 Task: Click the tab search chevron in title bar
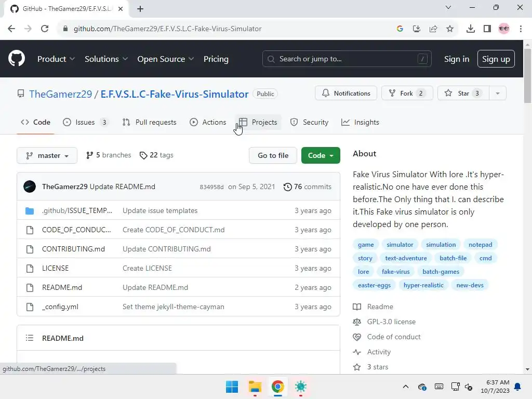448,7
